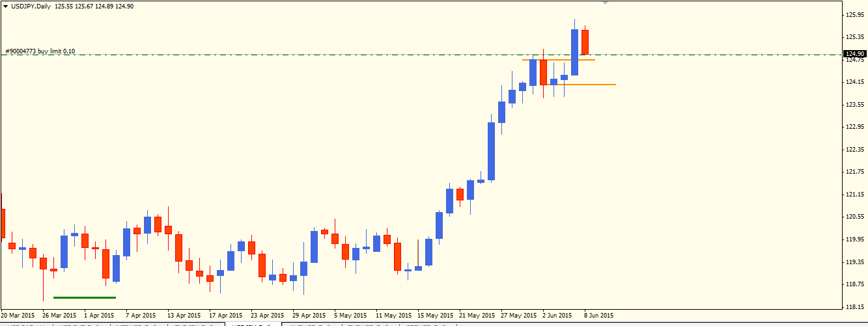
Task: Select the chart shift triangle marker on top edge
Action: click(606, 3)
